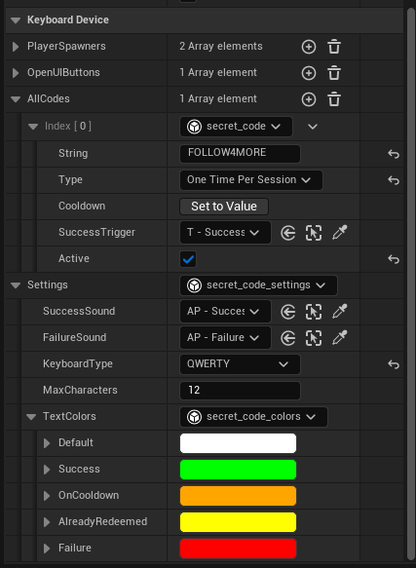The height and width of the screenshot is (568, 416).
Task: Collapse the Settings group
Action: pos(16,285)
